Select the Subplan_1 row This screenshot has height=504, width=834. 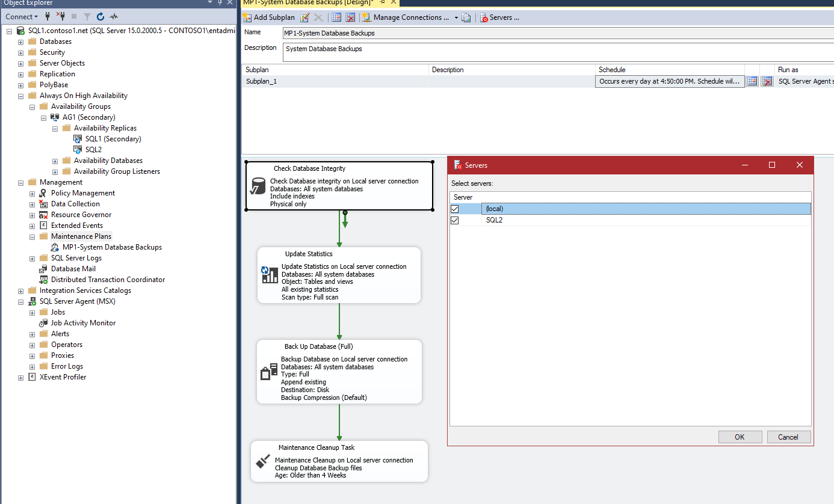point(538,81)
